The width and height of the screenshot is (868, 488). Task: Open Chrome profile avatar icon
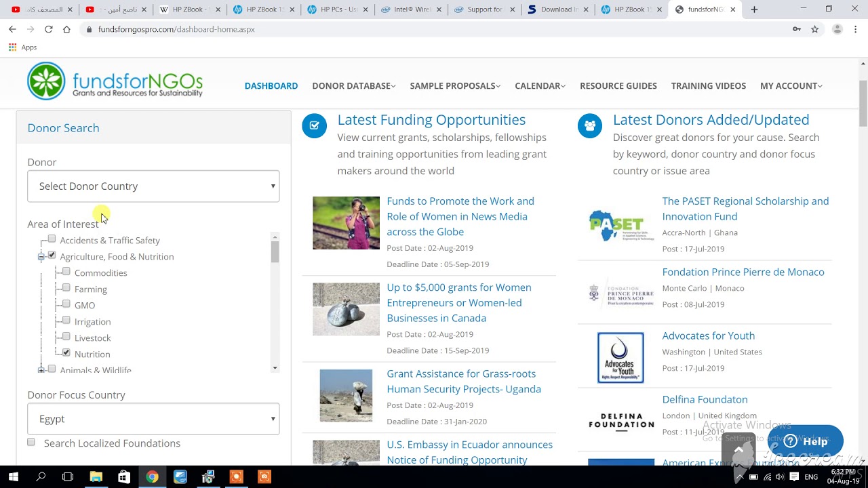(837, 29)
